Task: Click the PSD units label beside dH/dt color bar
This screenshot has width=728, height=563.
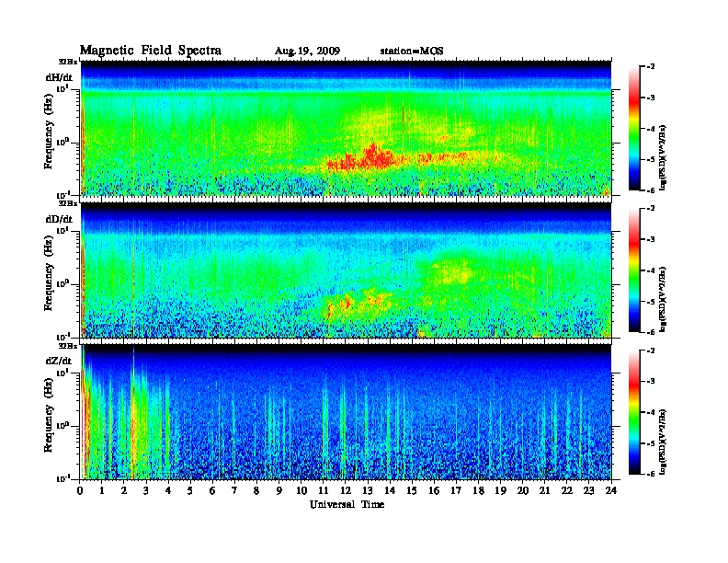Action: click(664, 157)
